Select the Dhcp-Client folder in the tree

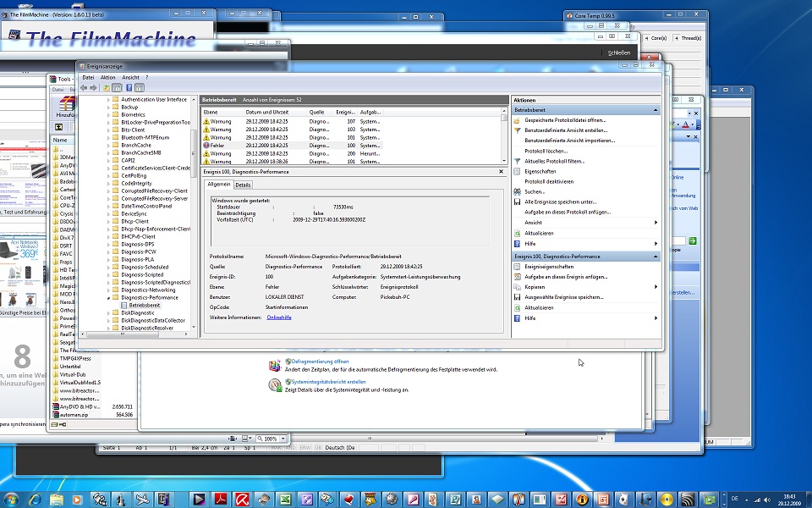(134, 221)
